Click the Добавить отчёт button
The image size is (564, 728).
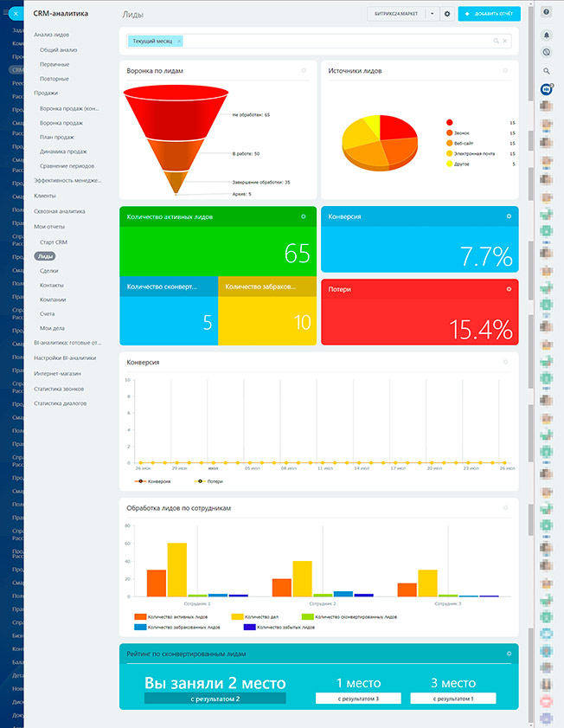pos(489,14)
